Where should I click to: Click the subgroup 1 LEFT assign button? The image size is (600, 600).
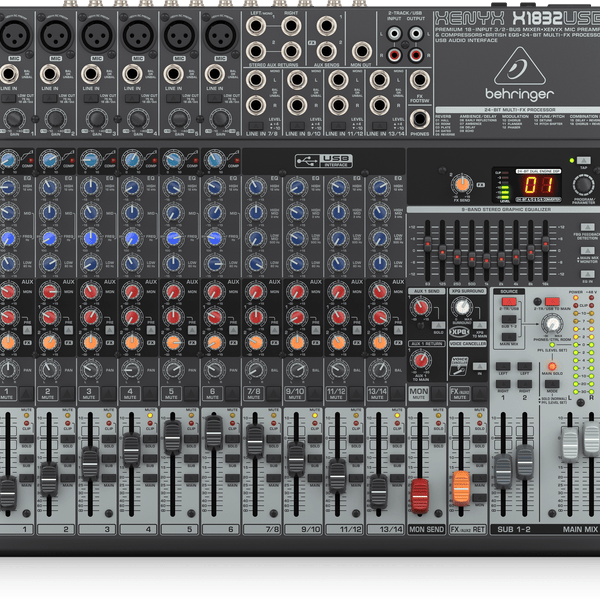[x=503, y=366]
